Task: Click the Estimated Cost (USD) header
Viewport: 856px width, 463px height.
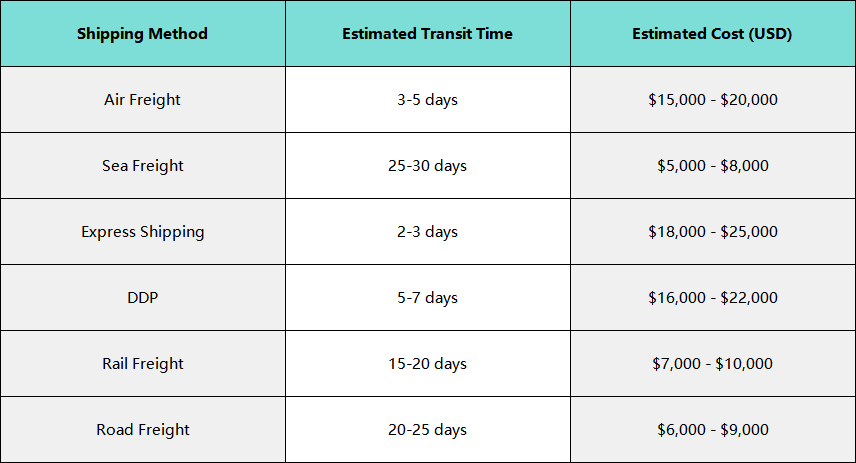Action: 712,33
